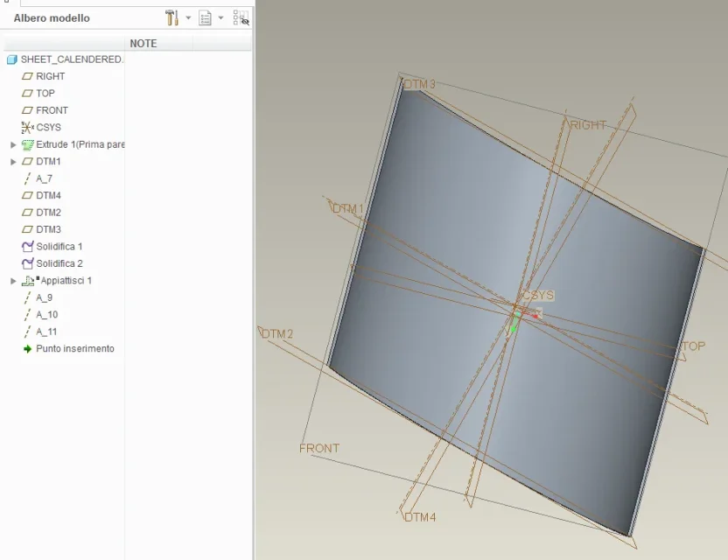Screen dimensions: 728x560
Task: Open the dropdown arrow beside columns icon
Action: (x=220, y=17)
